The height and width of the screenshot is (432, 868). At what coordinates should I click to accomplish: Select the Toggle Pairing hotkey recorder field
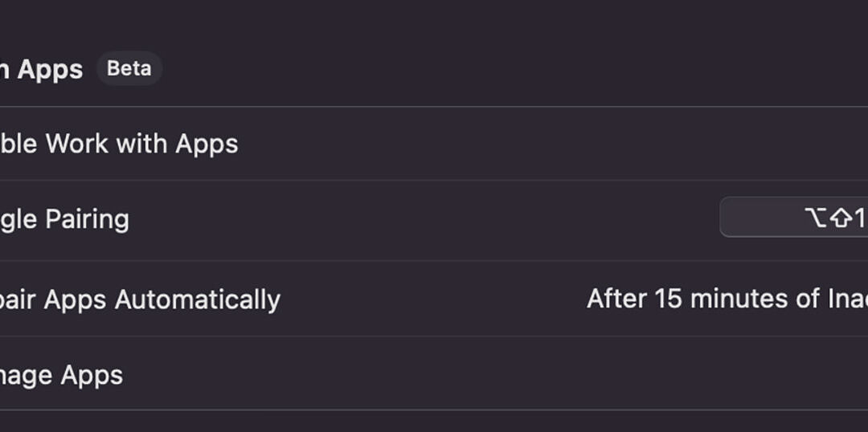coord(793,218)
